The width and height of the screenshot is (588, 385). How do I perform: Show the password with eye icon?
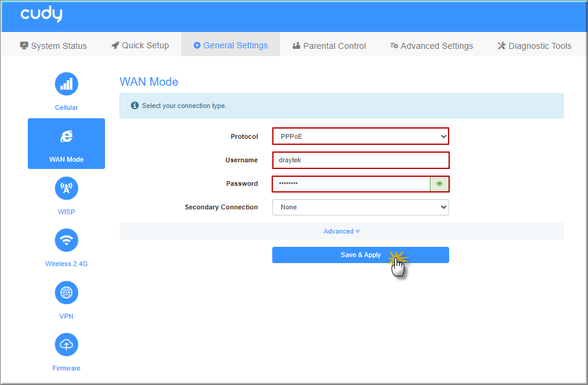(439, 183)
